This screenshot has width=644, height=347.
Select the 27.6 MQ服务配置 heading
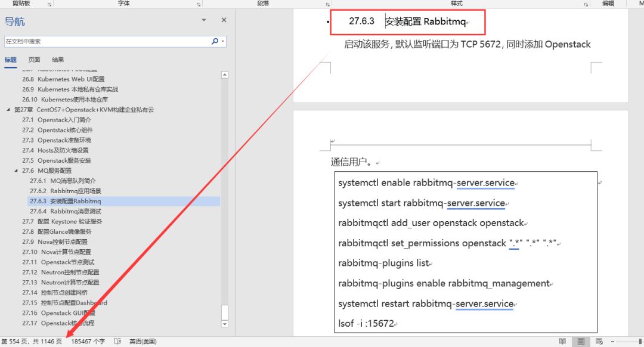[x=47, y=171]
